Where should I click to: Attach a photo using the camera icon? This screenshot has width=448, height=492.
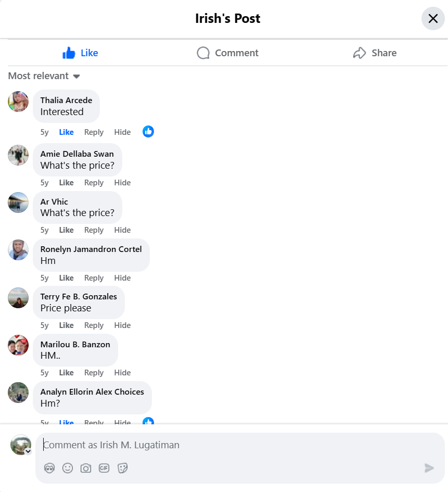[x=86, y=468]
